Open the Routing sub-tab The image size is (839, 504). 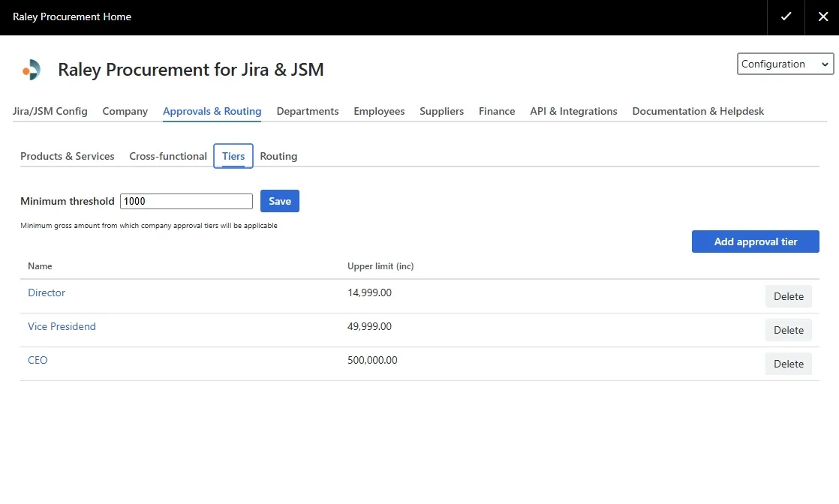click(278, 156)
